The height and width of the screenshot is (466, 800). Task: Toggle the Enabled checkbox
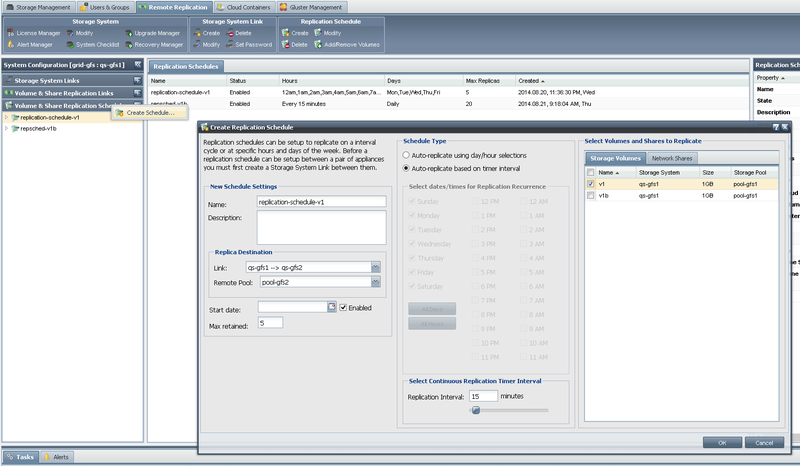click(344, 307)
